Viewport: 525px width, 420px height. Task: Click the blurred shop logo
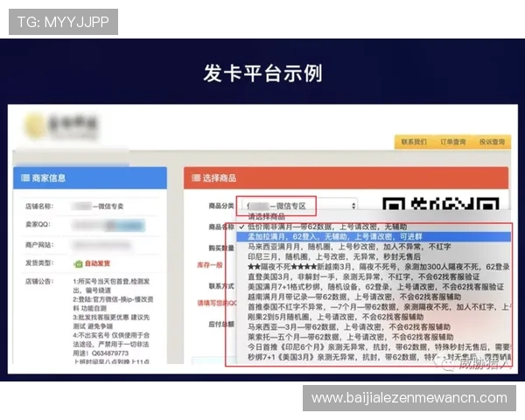61,126
